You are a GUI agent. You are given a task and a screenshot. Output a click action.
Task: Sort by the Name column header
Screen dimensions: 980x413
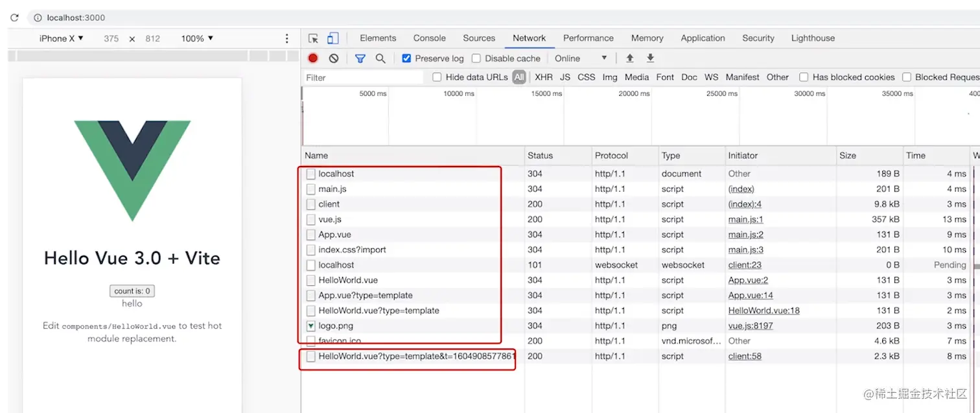[x=413, y=156]
